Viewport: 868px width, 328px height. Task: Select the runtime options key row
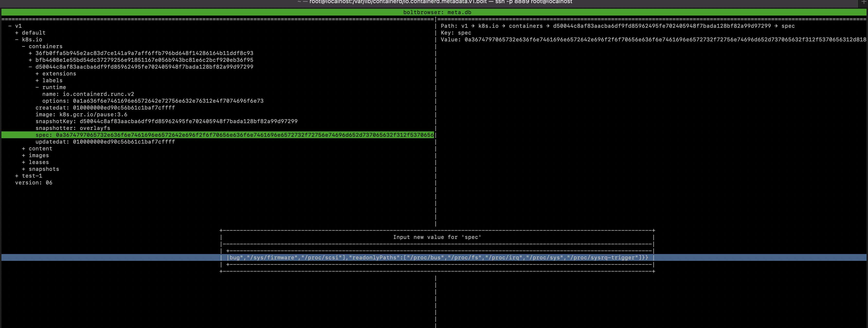coord(153,101)
